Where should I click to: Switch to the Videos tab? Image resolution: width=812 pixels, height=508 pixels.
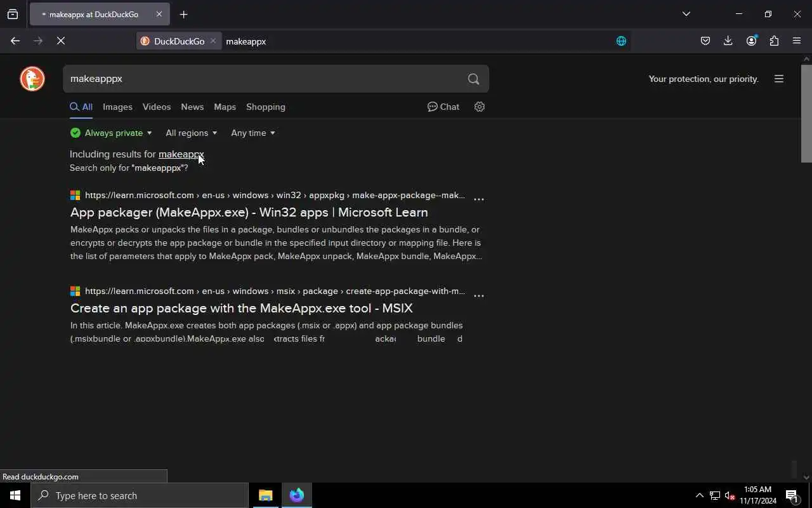(157, 107)
